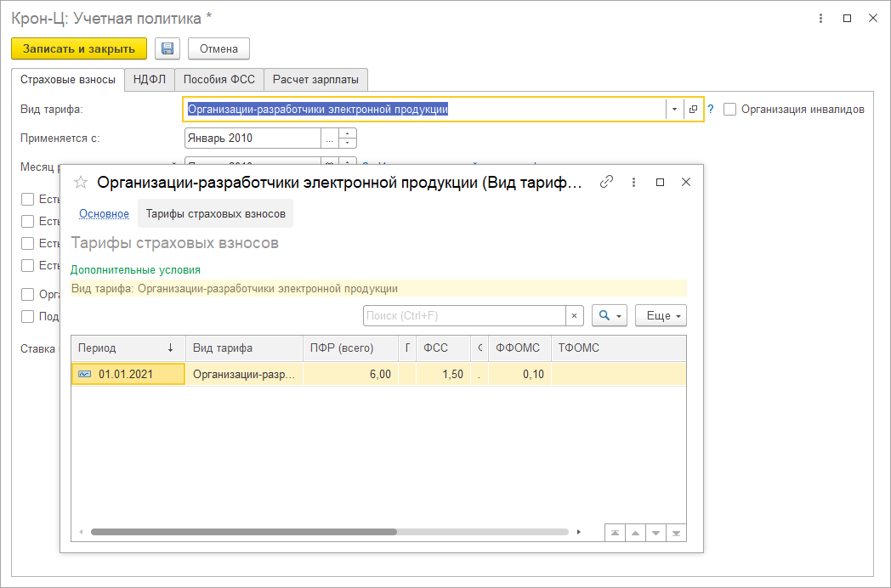The image size is (891, 588).
Task: Click the Отмена button
Action: 218,48
